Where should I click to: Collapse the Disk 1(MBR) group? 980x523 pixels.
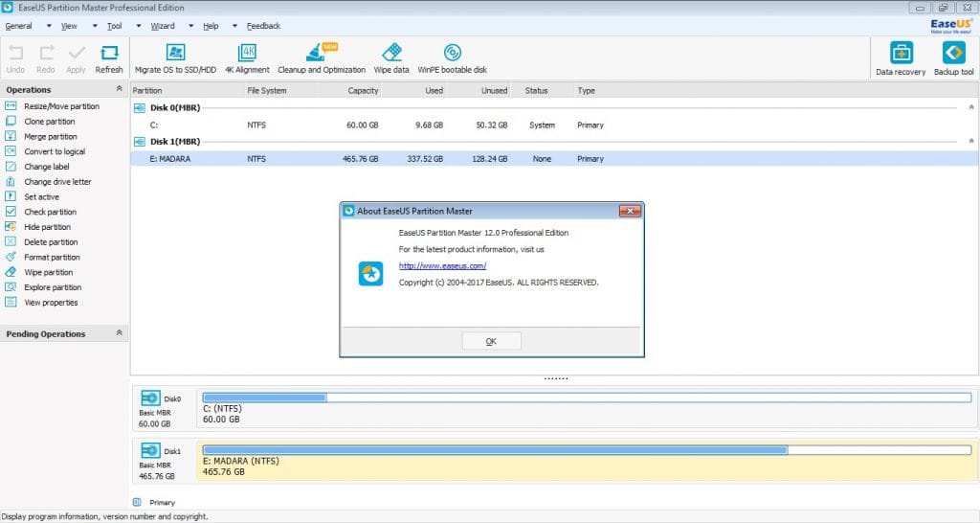(x=971, y=141)
